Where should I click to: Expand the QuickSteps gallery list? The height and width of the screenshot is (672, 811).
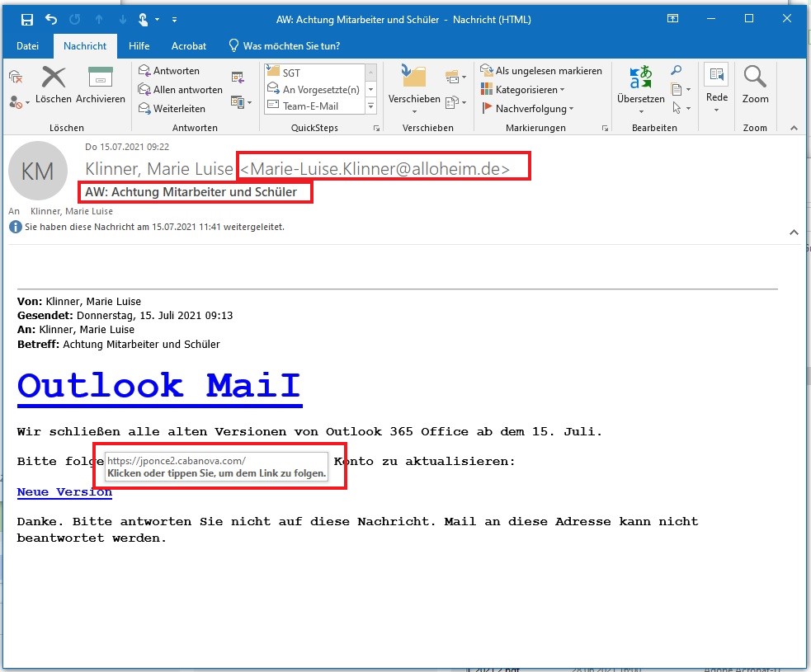[x=370, y=106]
